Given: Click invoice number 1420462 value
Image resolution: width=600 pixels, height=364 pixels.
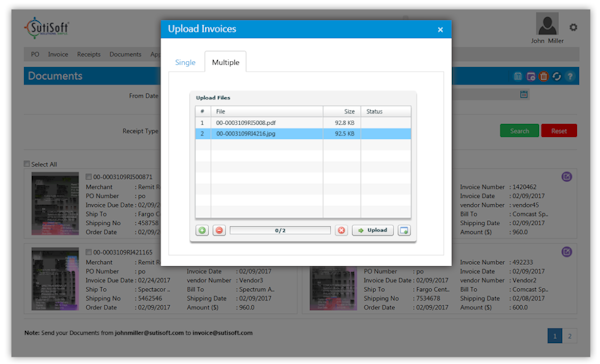Looking at the screenshot, I should coord(524,187).
